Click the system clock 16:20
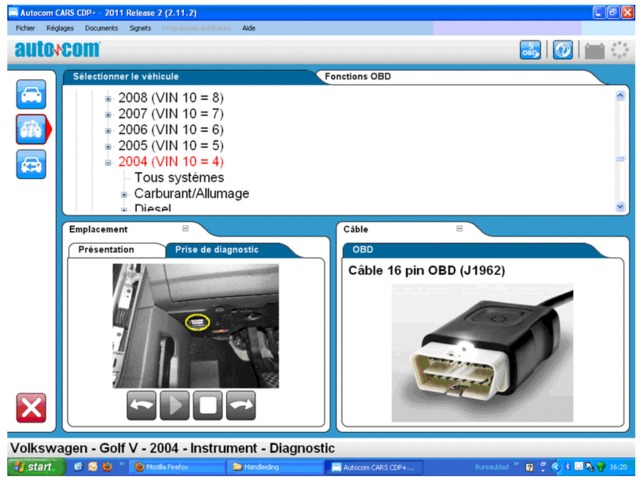The width and height of the screenshot is (640, 480). pos(618,467)
